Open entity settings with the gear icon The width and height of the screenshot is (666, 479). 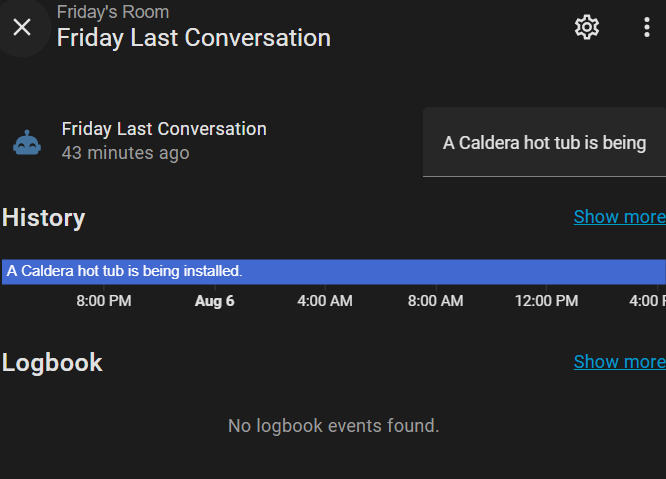point(587,27)
